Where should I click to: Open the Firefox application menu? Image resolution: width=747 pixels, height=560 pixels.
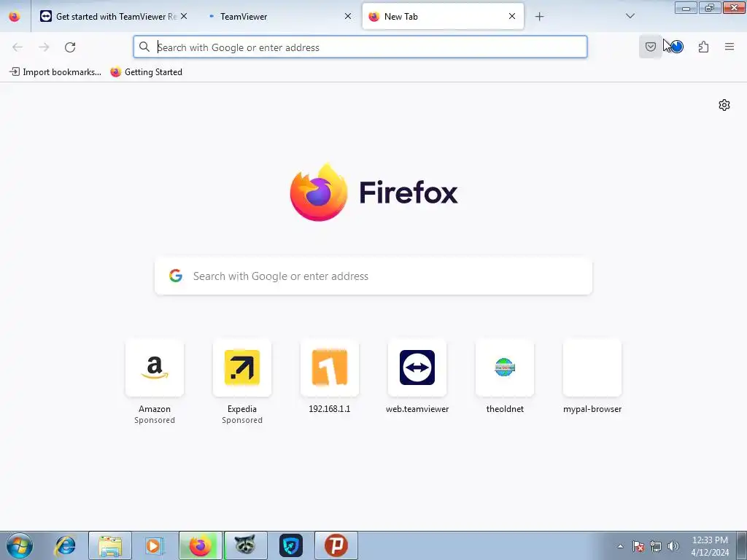coord(729,47)
